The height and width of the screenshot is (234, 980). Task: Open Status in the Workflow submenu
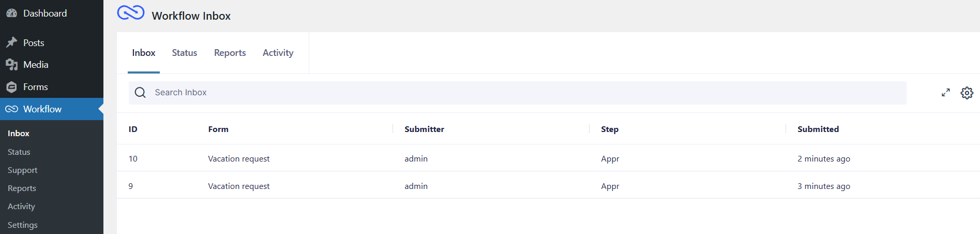[x=19, y=152]
